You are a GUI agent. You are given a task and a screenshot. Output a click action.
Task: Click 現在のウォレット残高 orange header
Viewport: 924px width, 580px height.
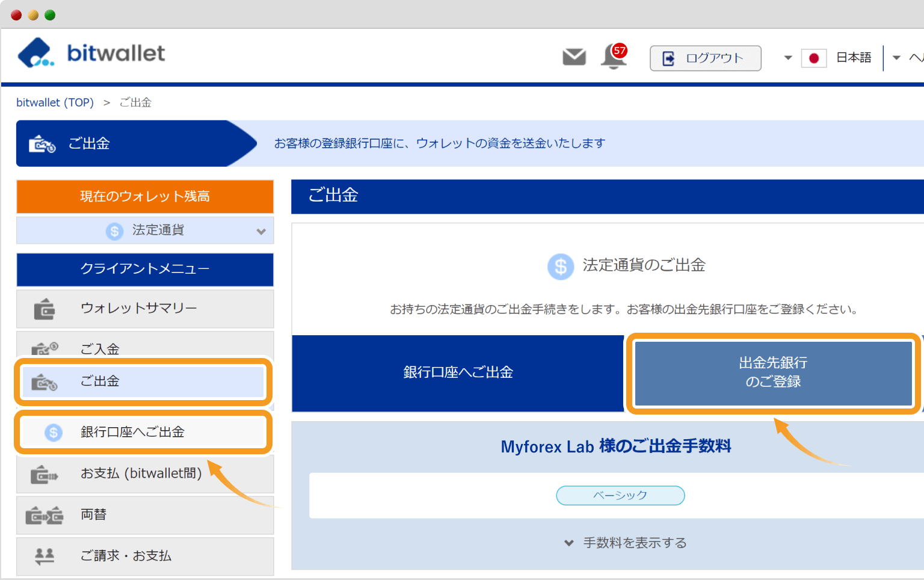coord(145,196)
